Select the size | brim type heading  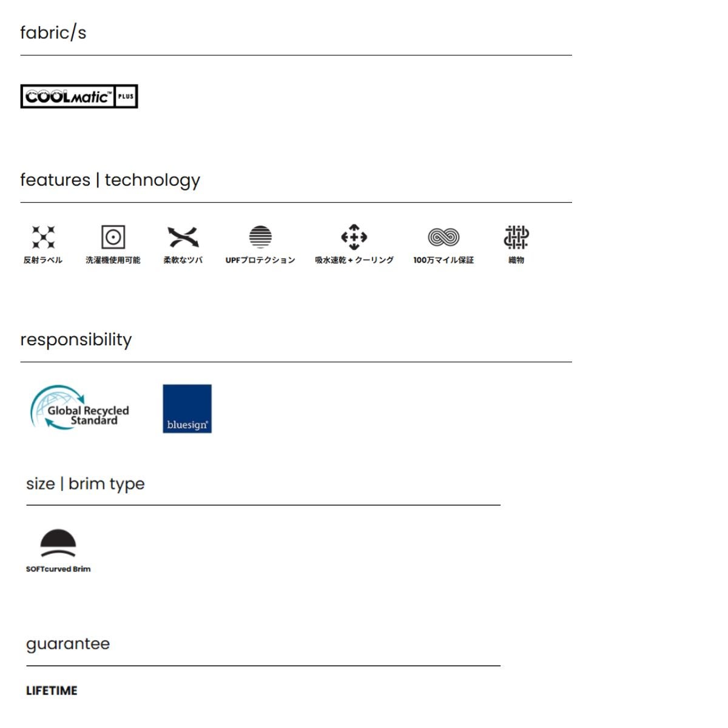coord(86,484)
